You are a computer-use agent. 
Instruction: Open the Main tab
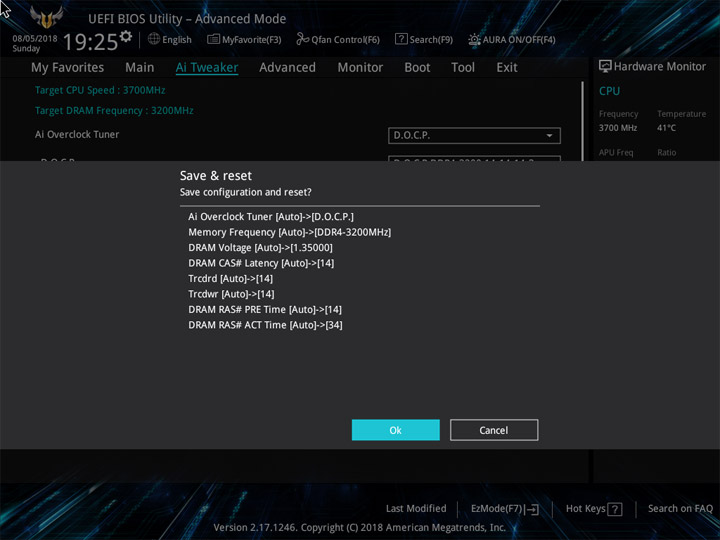(x=140, y=68)
